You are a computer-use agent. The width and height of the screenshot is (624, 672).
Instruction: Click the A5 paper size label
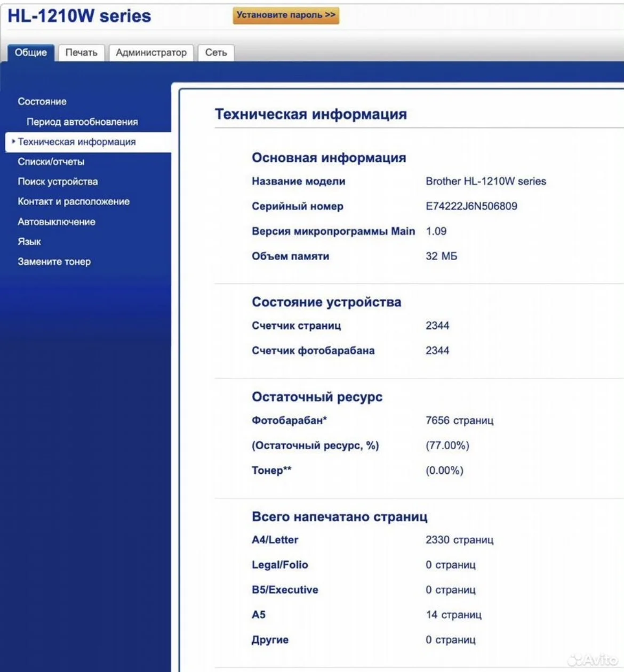[x=259, y=615]
